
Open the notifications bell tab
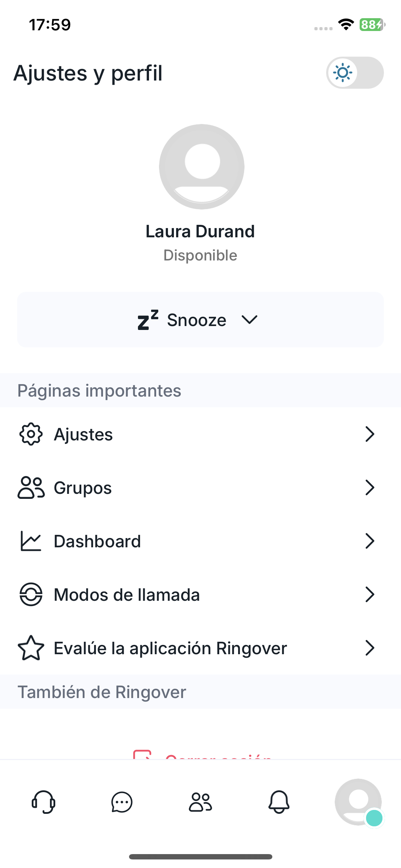tap(279, 802)
